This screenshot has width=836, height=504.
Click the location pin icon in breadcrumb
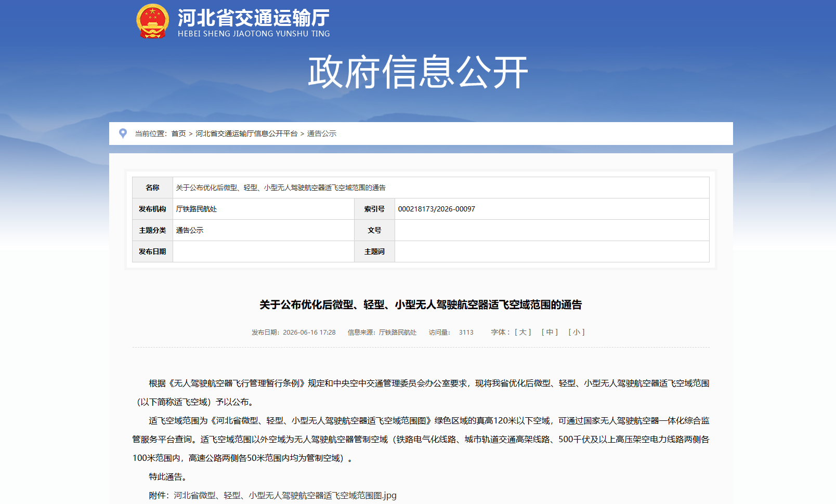[123, 134]
